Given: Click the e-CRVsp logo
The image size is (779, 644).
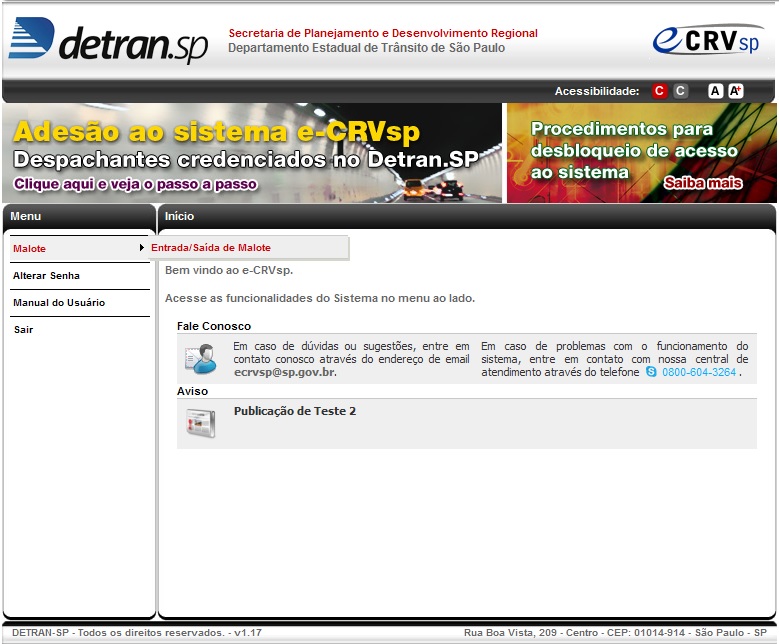Looking at the screenshot, I should coord(708,39).
